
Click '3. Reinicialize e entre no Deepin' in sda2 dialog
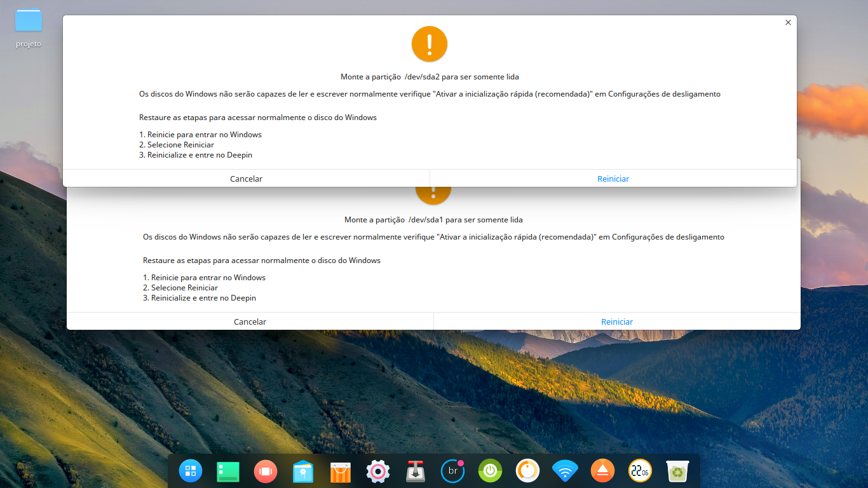click(x=196, y=155)
